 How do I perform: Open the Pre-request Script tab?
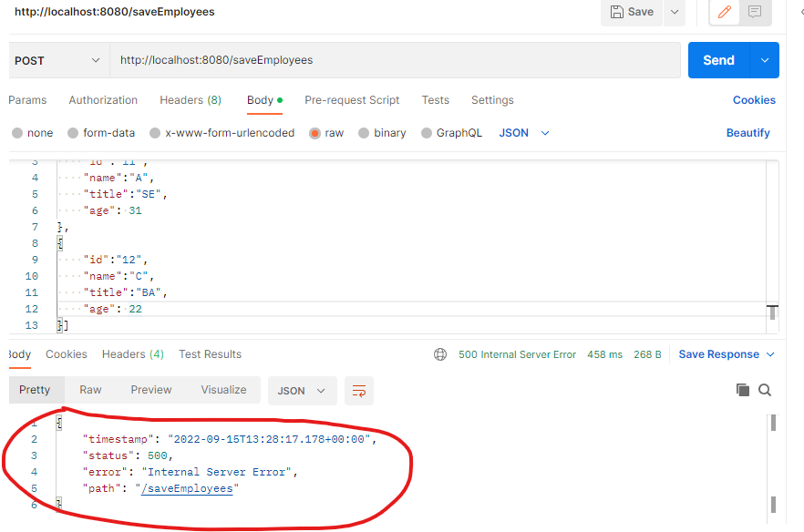pos(352,100)
